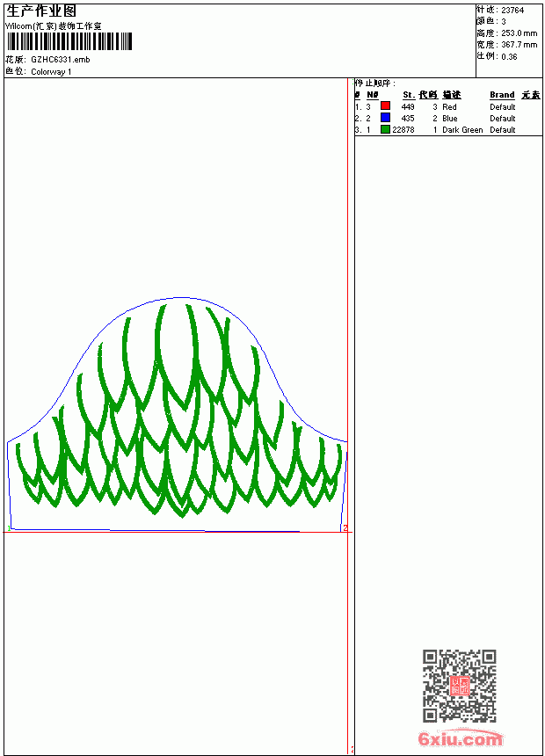The height and width of the screenshot is (756, 545).
Task: Select the blue color swatch in row 2
Action: coord(385,118)
